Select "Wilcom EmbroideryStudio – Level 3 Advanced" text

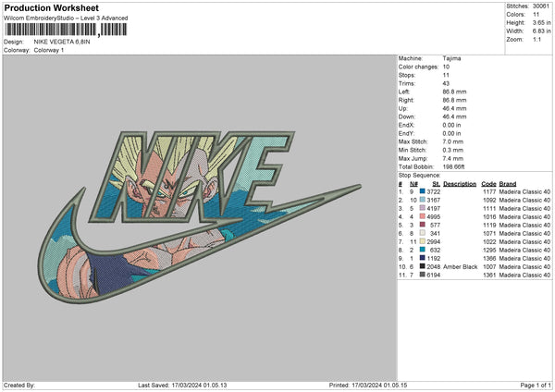coord(66,18)
